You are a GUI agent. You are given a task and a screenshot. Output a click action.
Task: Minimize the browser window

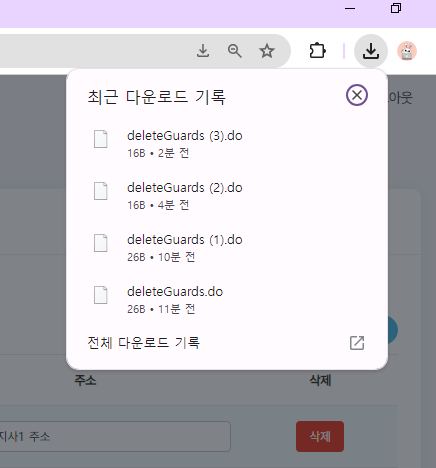(x=350, y=9)
